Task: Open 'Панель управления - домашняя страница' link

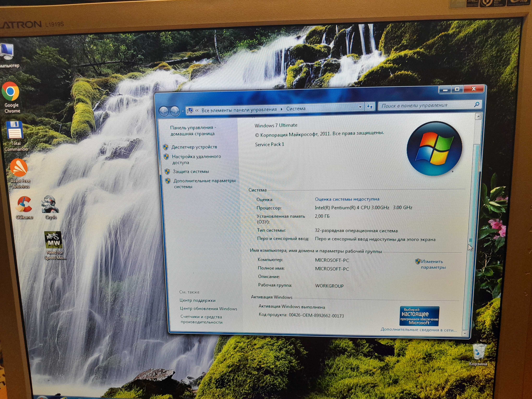Action: (x=193, y=131)
